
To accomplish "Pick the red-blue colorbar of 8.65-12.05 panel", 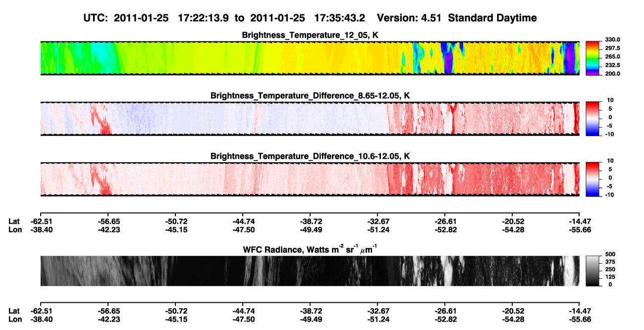I will pyautogui.click(x=592, y=119).
